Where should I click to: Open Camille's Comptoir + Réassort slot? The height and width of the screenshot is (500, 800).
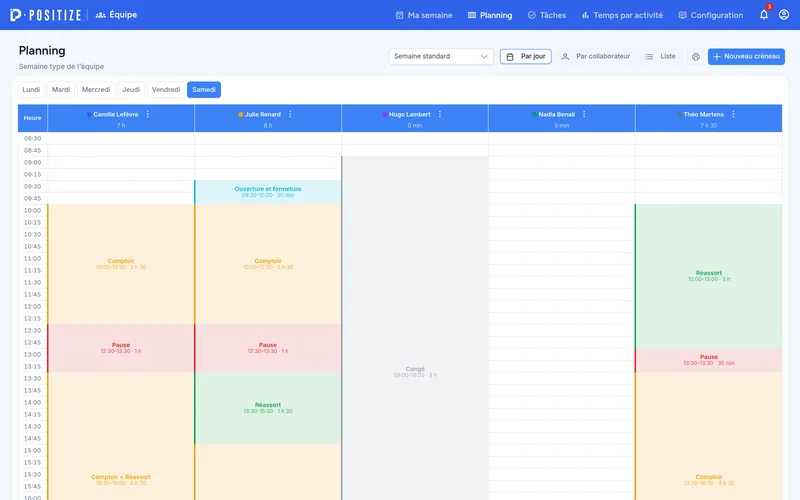click(121, 436)
